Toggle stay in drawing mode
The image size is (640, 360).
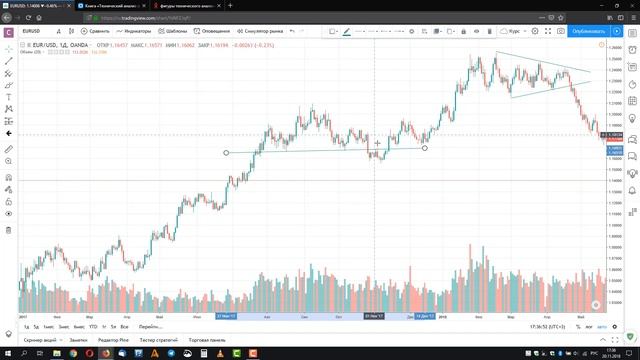pos(9,189)
